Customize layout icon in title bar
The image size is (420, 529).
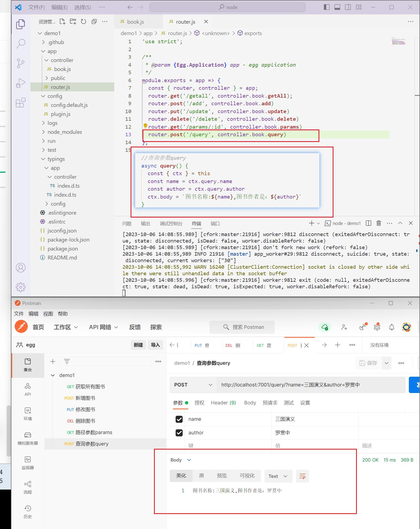point(359,7)
